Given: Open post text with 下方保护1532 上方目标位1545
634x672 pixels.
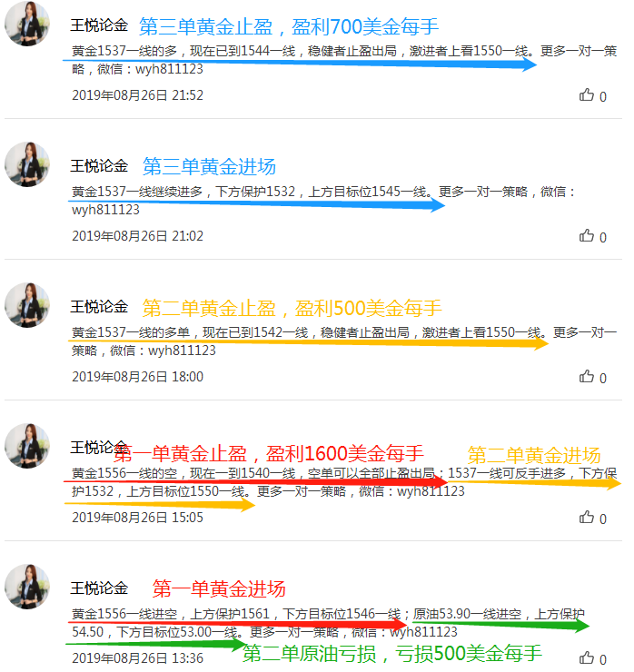Looking at the screenshot, I should [324, 201].
